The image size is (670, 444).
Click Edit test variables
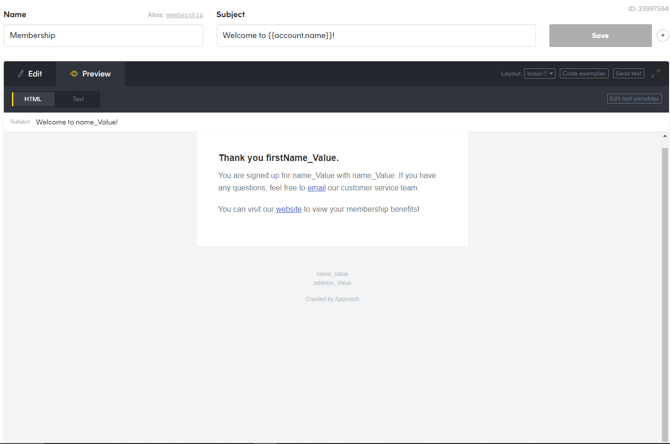click(634, 99)
